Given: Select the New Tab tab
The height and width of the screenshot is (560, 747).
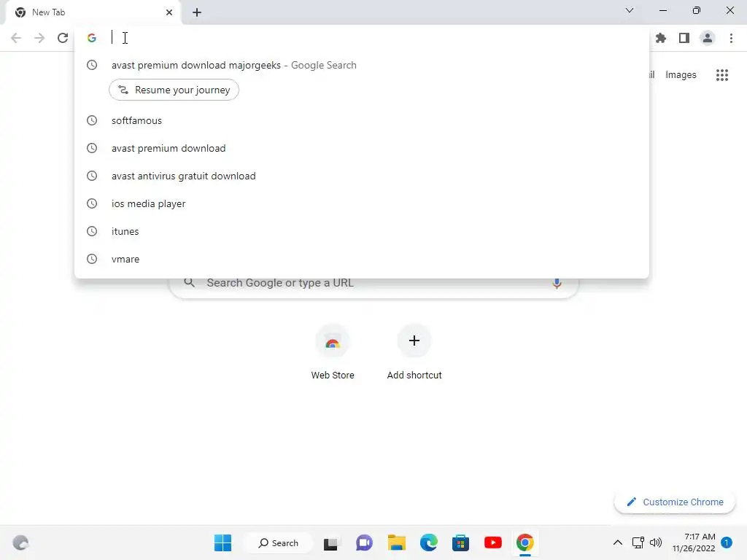Looking at the screenshot, I should click(x=93, y=12).
